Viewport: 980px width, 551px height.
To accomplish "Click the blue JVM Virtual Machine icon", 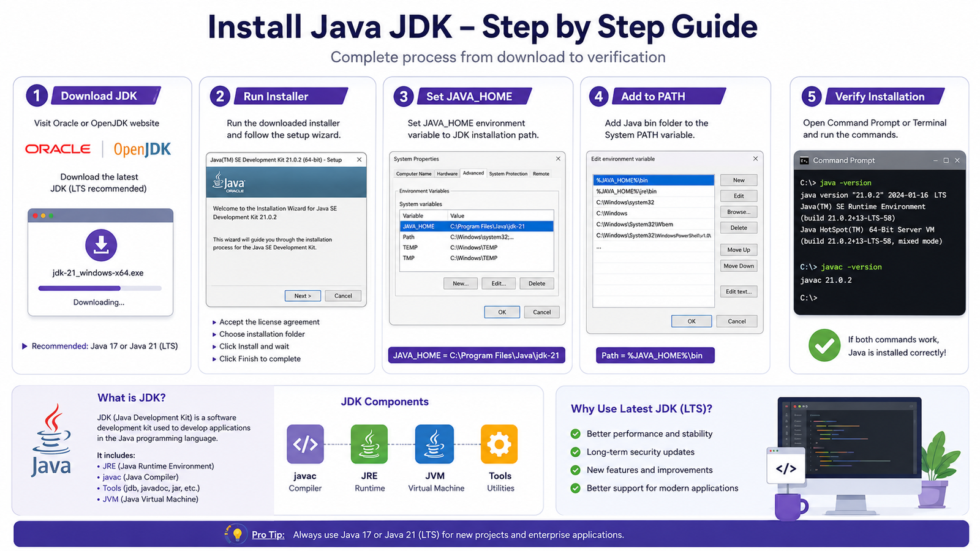I will click(x=435, y=444).
